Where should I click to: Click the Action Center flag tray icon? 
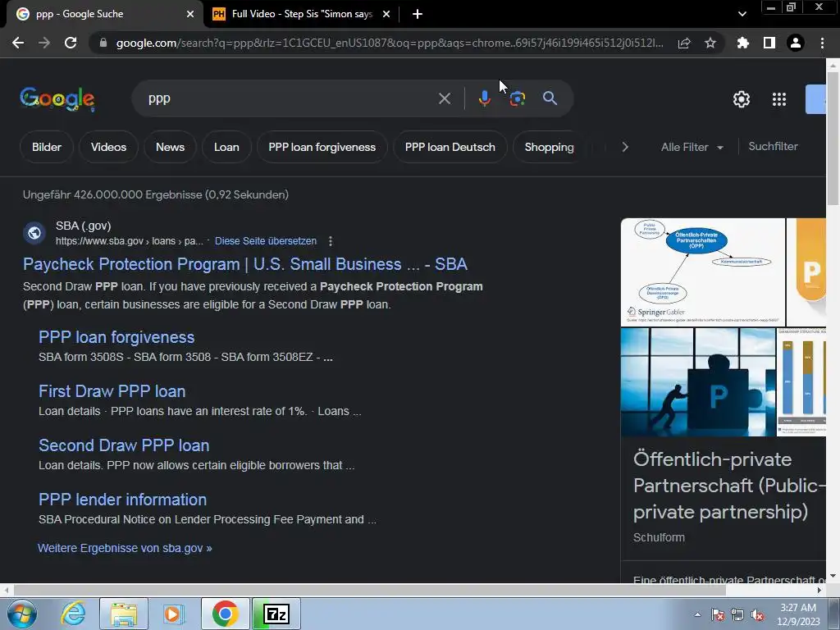point(718,615)
